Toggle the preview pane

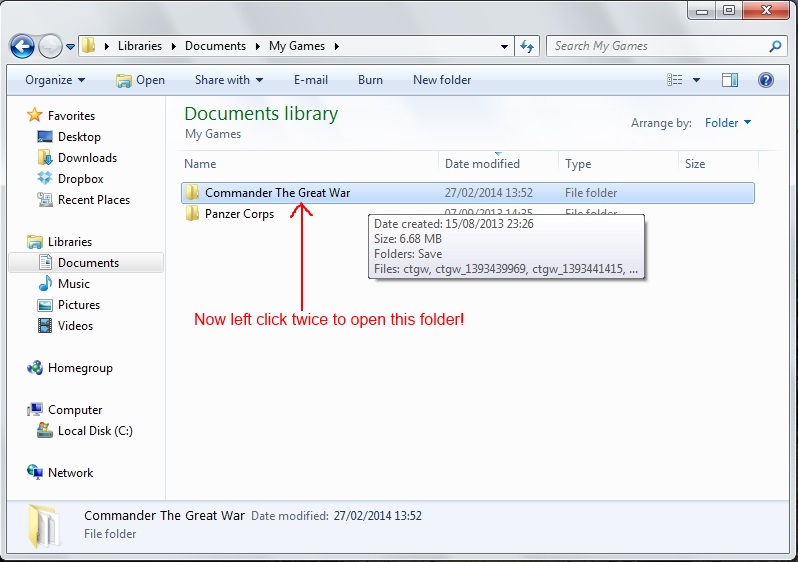(x=730, y=80)
